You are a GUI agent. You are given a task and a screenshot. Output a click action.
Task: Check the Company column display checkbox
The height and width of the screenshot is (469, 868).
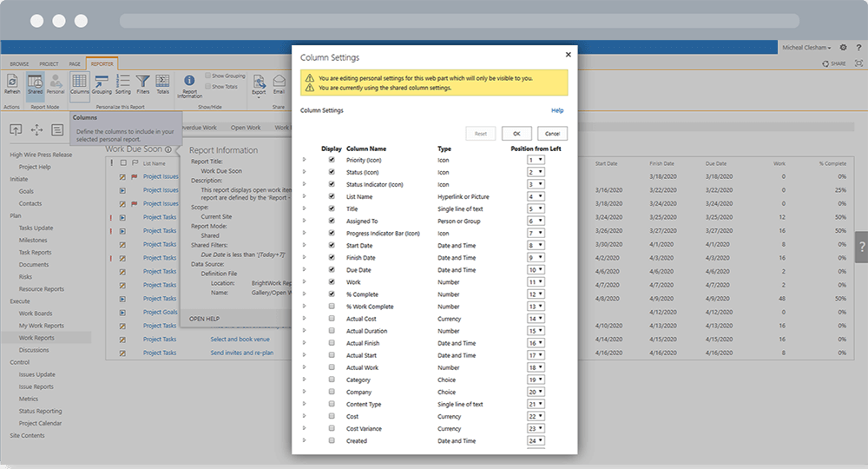tap(332, 392)
